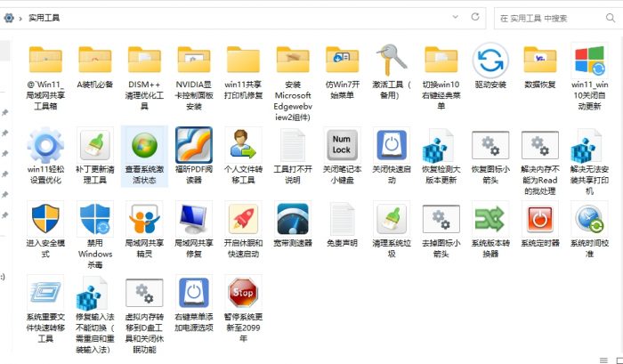The image size is (623, 364).
Task: Select the 驱动安装 sync icon
Action: pyautogui.click(x=490, y=61)
